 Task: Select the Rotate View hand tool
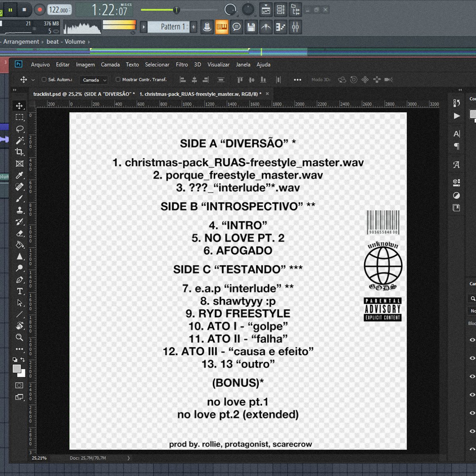coord(19,326)
